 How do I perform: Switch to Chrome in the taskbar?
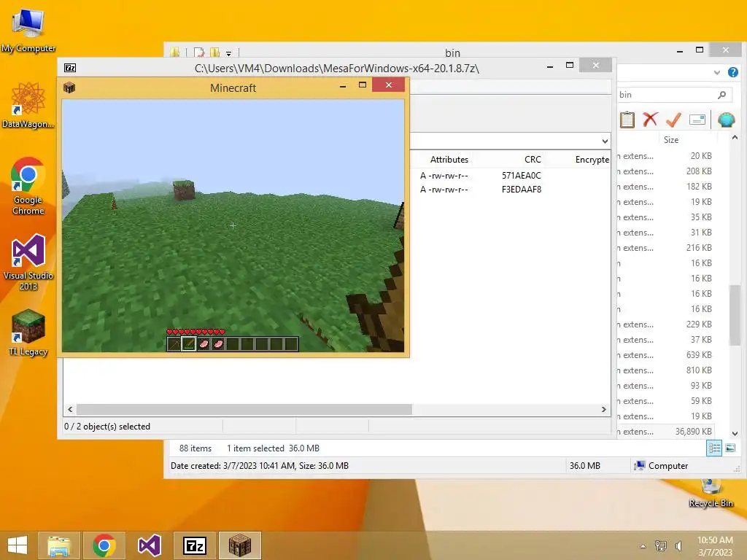tap(104, 545)
